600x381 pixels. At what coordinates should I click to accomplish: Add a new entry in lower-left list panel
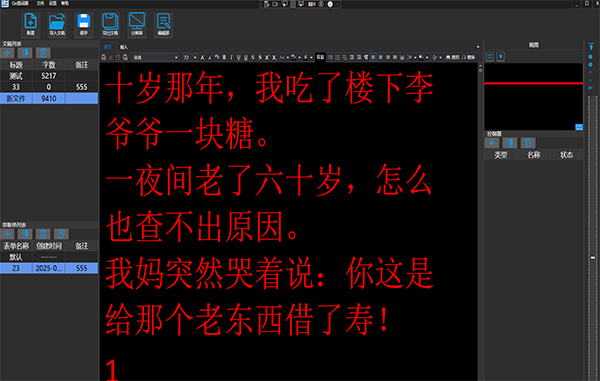click(7, 234)
